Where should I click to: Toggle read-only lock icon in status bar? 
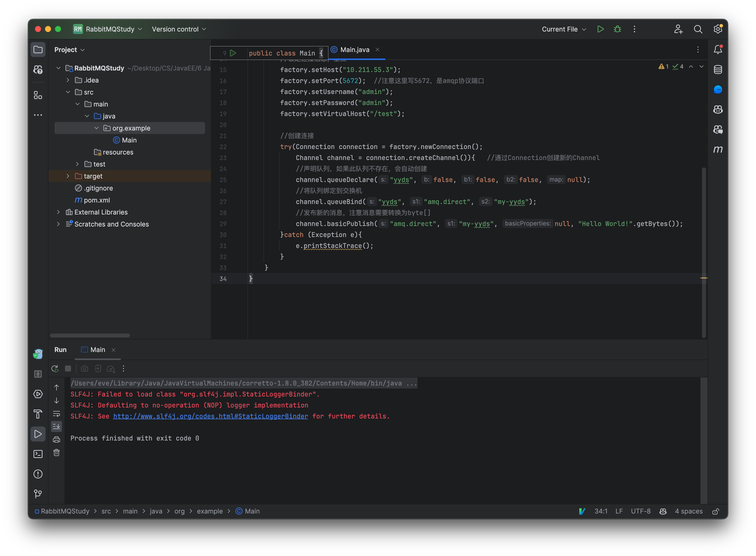coord(715,511)
